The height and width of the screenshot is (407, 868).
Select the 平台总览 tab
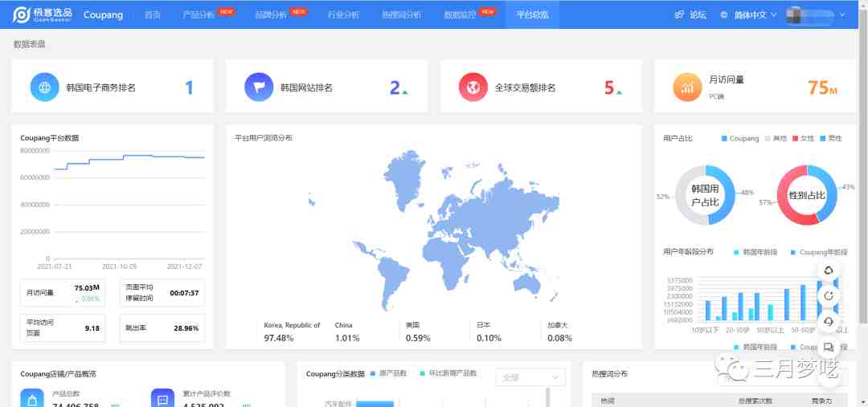(533, 15)
